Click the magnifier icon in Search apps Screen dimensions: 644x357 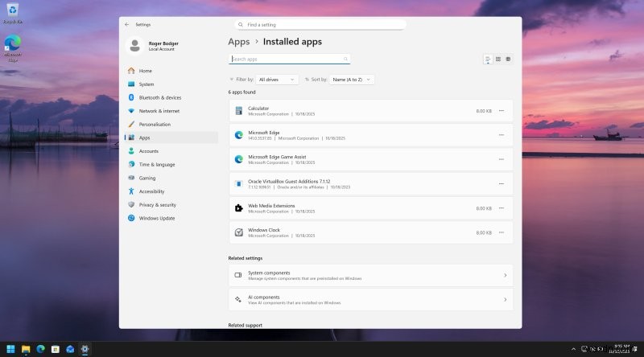click(x=345, y=59)
